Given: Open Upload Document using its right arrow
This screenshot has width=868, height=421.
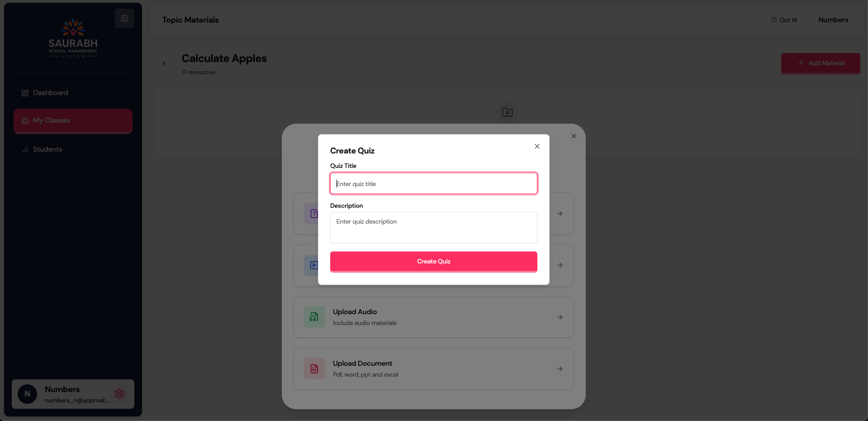Looking at the screenshot, I should 560,369.
